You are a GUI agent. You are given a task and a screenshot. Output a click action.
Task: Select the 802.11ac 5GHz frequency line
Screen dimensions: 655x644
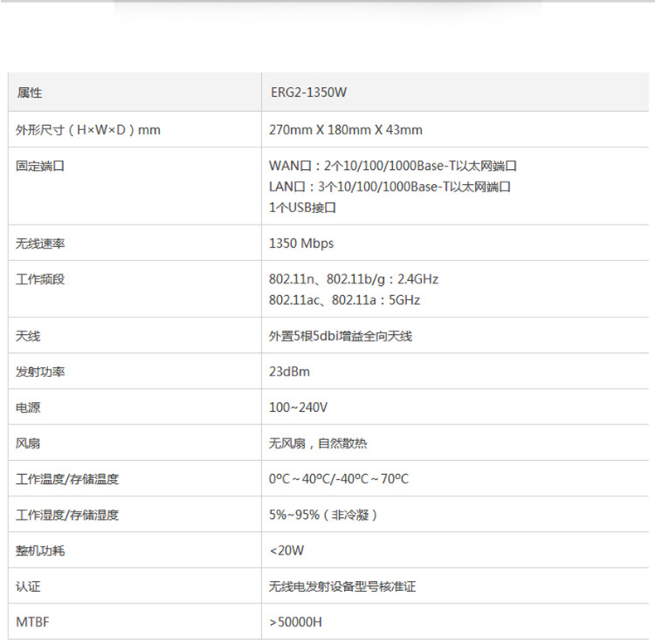pyautogui.click(x=344, y=300)
